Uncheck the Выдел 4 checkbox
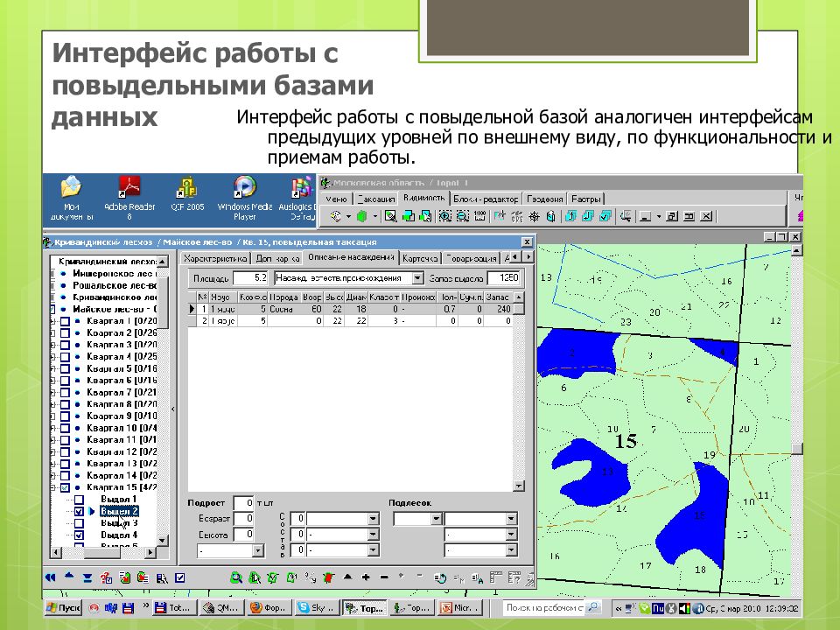The image size is (840, 630). tap(79, 535)
